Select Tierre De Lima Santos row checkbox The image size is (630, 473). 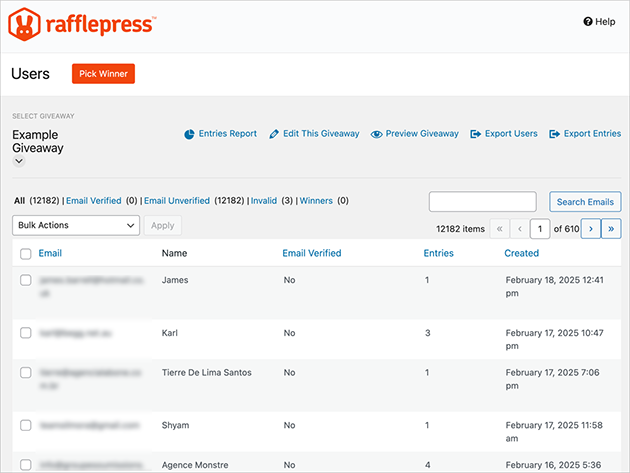point(26,373)
